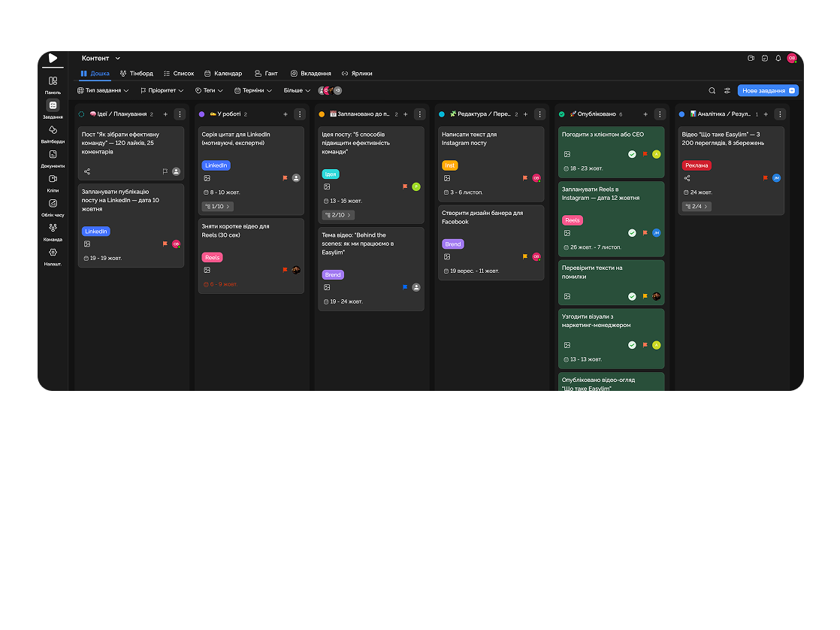Open Облік часу time tracking
This screenshot has height=630, width=840.
point(53,206)
